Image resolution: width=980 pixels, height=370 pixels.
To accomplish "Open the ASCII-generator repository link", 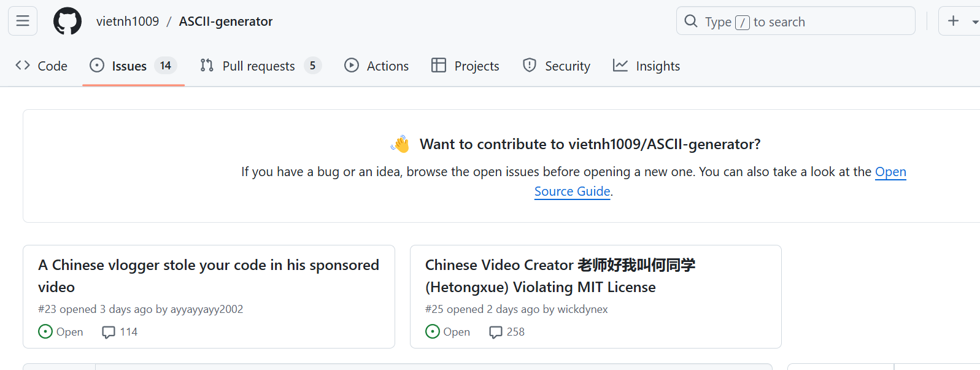I will click(226, 21).
